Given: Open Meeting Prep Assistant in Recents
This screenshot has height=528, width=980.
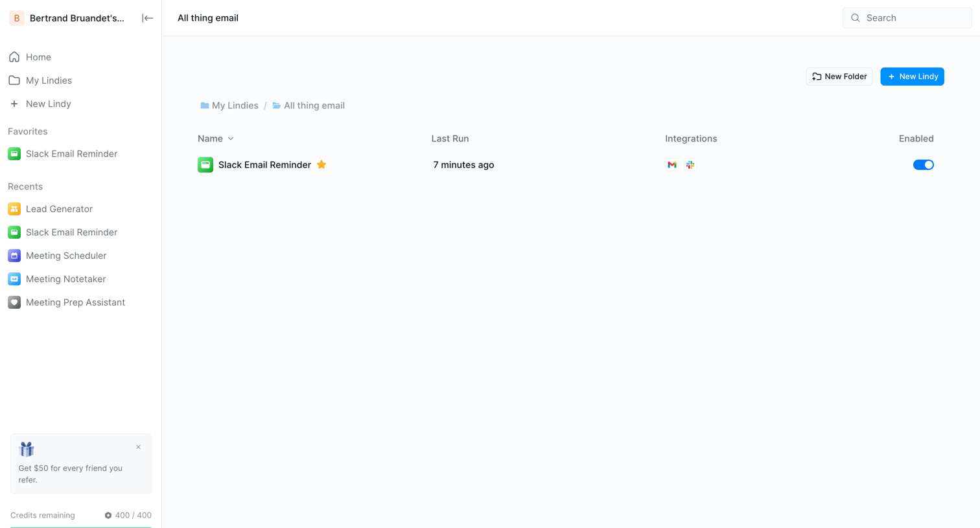Looking at the screenshot, I should (80, 302).
